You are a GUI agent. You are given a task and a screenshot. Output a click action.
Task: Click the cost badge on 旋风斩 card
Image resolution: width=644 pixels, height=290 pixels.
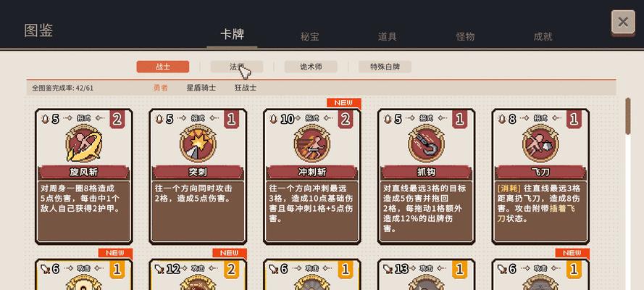(117, 120)
